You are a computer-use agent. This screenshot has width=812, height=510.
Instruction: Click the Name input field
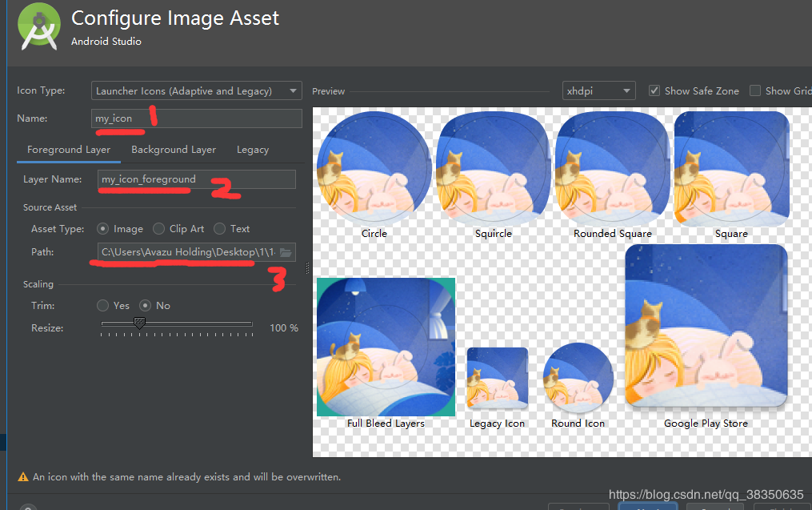(x=196, y=118)
